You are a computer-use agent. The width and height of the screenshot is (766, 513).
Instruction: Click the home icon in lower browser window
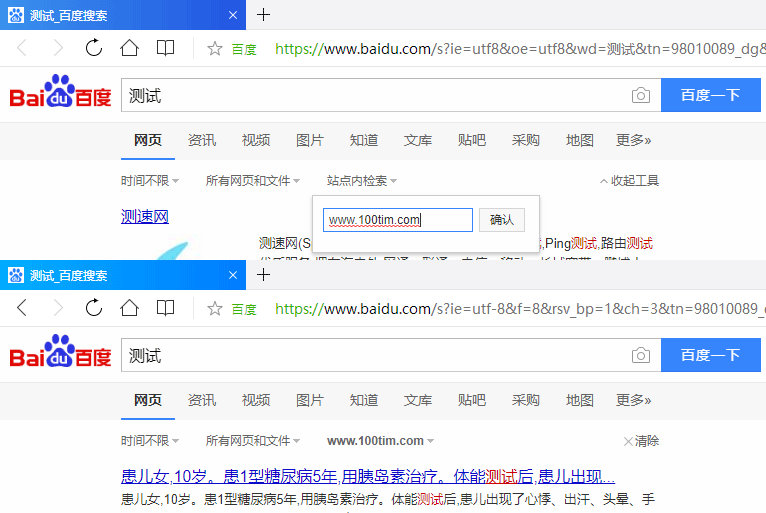[129, 308]
